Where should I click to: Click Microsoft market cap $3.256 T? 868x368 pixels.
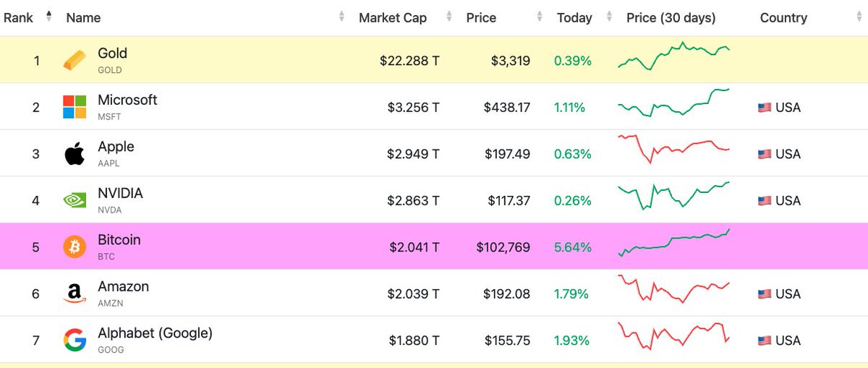point(413,108)
